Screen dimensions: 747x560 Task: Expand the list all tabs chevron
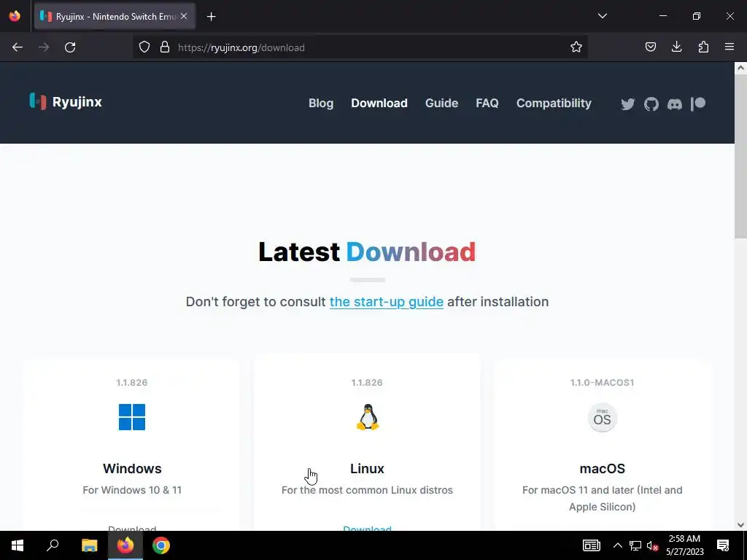pos(602,16)
